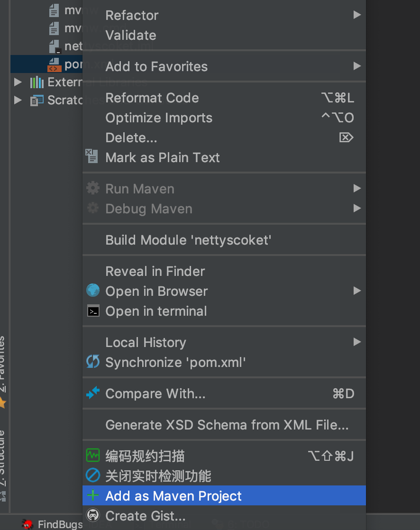Click the GitHub icon next to Create Gist
This screenshot has height=530, width=420.
92,516
